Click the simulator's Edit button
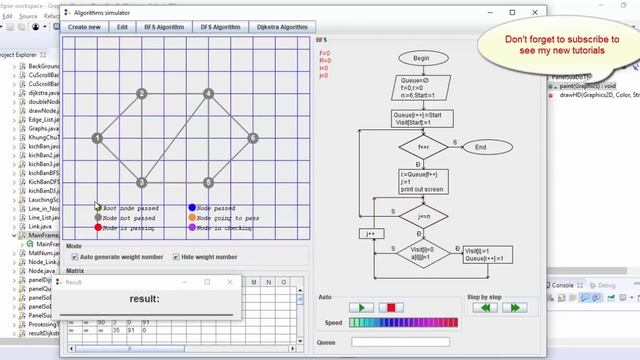640x360 pixels. coord(122,27)
